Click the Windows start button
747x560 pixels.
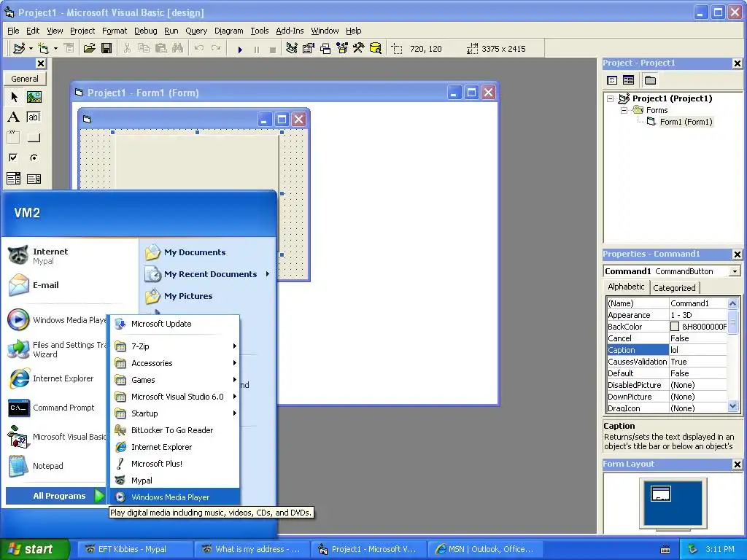coord(34,549)
